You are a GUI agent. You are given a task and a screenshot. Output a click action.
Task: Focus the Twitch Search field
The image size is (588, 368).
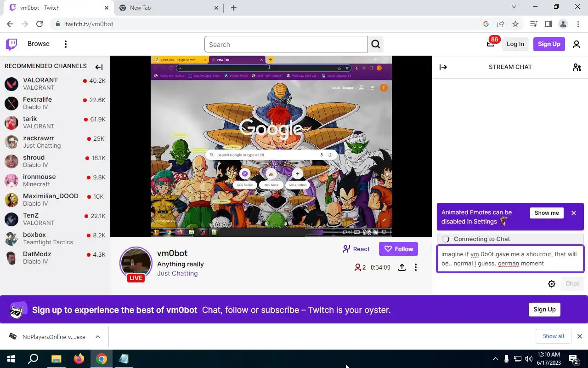(x=286, y=45)
